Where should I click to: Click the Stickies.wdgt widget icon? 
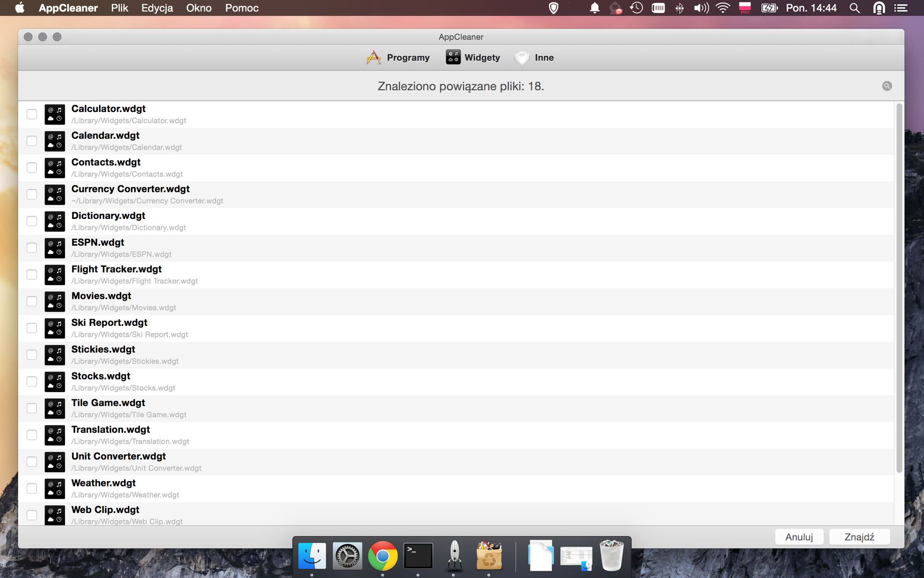(55, 355)
